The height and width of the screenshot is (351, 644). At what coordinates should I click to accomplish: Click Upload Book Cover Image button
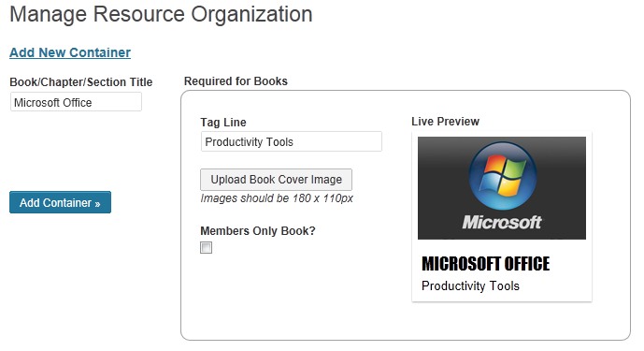276,180
